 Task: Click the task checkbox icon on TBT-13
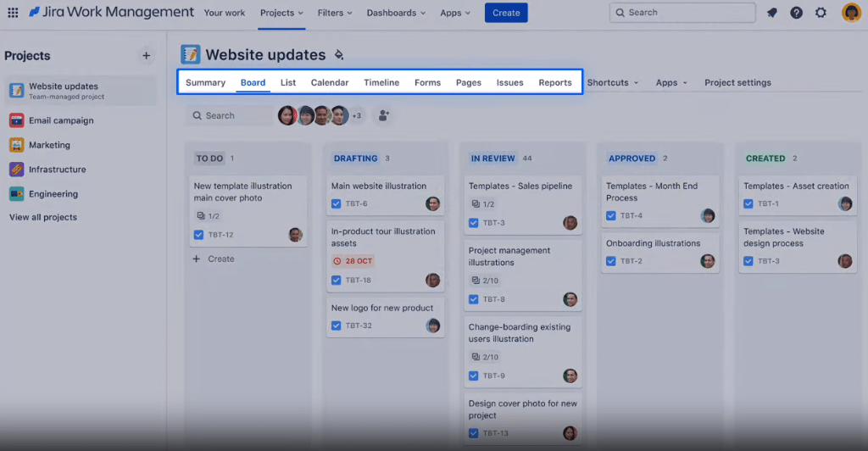tap(473, 433)
